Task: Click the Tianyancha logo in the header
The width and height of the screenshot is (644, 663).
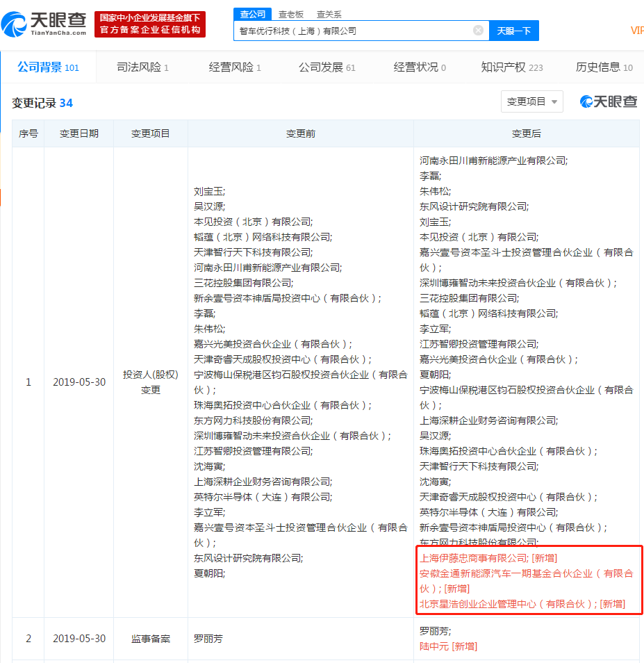Action: 44,24
